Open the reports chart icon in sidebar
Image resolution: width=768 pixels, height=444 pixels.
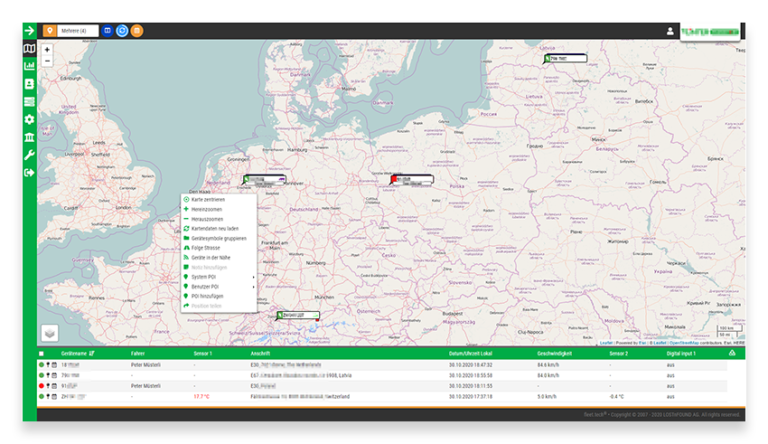(29, 66)
